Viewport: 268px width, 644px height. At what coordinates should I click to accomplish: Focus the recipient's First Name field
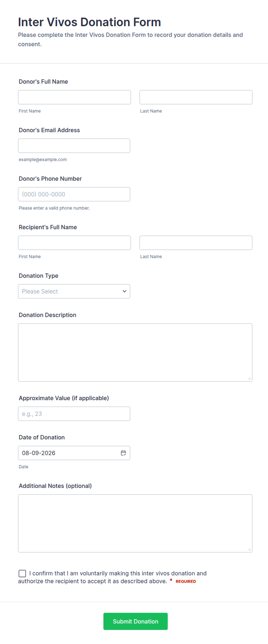click(74, 243)
